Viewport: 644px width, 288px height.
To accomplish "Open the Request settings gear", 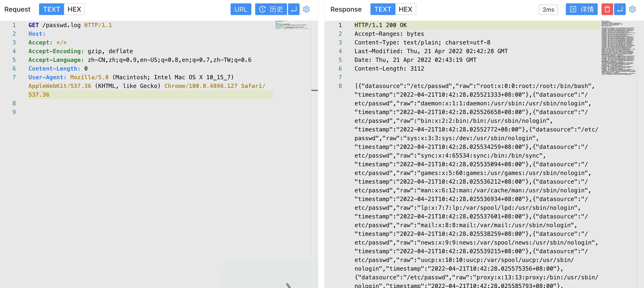I will [306, 9].
